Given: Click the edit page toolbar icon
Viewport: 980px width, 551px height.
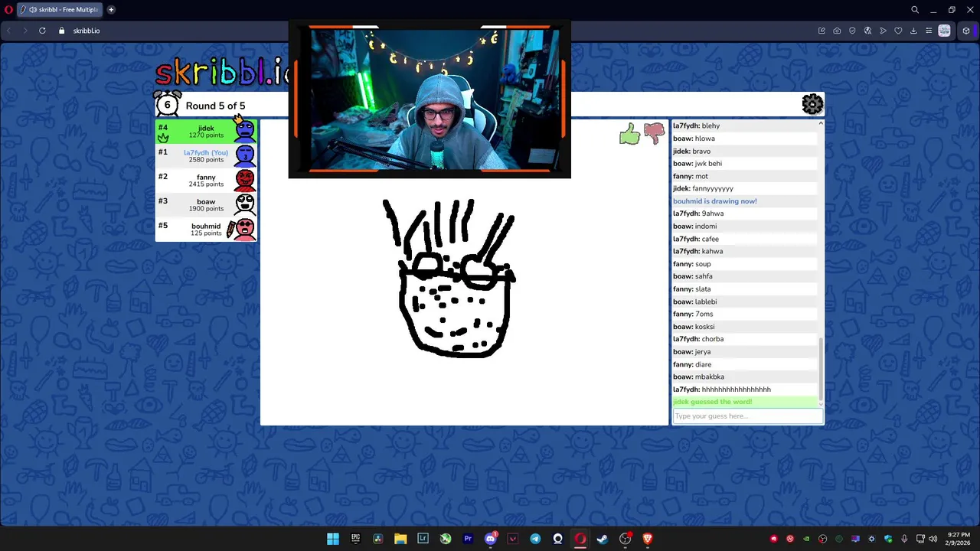Looking at the screenshot, I should [822, 31].
